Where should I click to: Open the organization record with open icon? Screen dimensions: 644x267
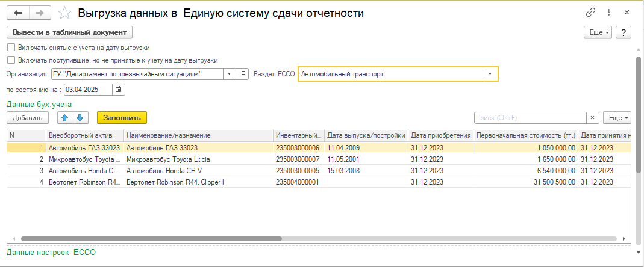tap(243, 74)
